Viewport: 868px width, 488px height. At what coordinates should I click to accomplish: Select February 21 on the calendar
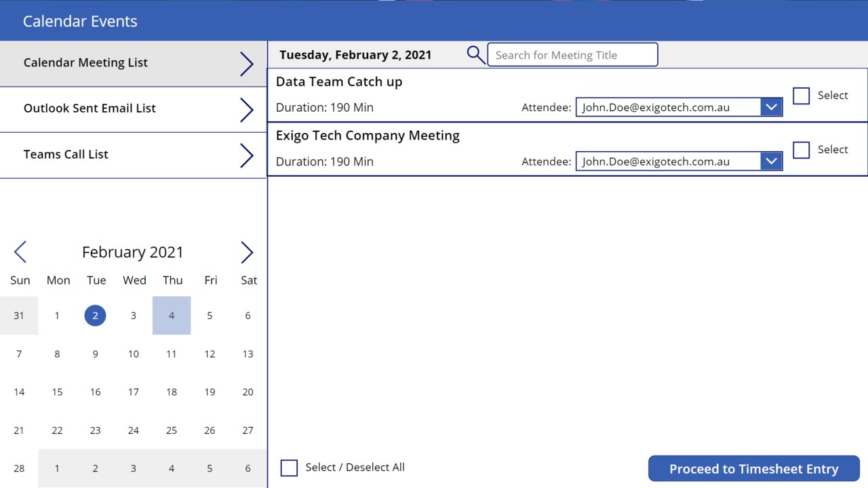19,430
